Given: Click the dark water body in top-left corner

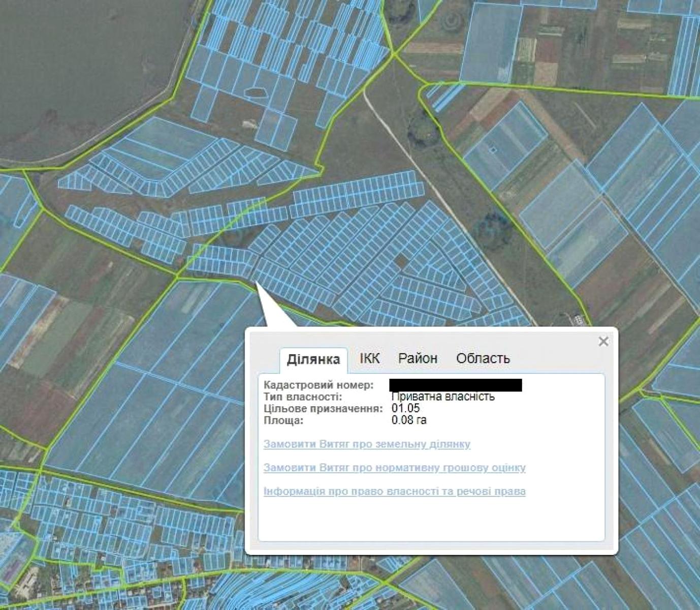Looking at the screenshot, I should (76, 66).
